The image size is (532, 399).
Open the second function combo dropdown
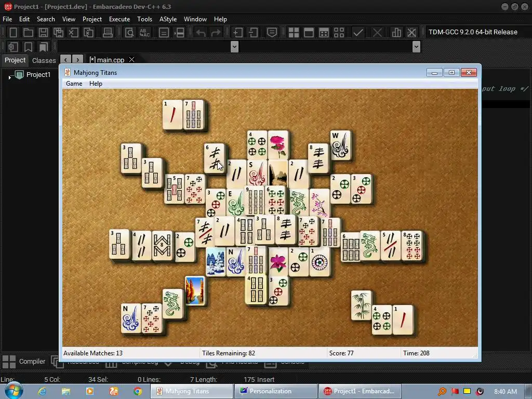click(416, 46)
